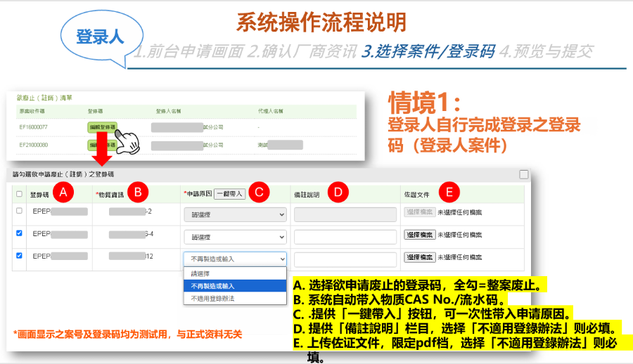
Task: Click 未選擇任何檔案 text in the 12 row
Action: 460,257
